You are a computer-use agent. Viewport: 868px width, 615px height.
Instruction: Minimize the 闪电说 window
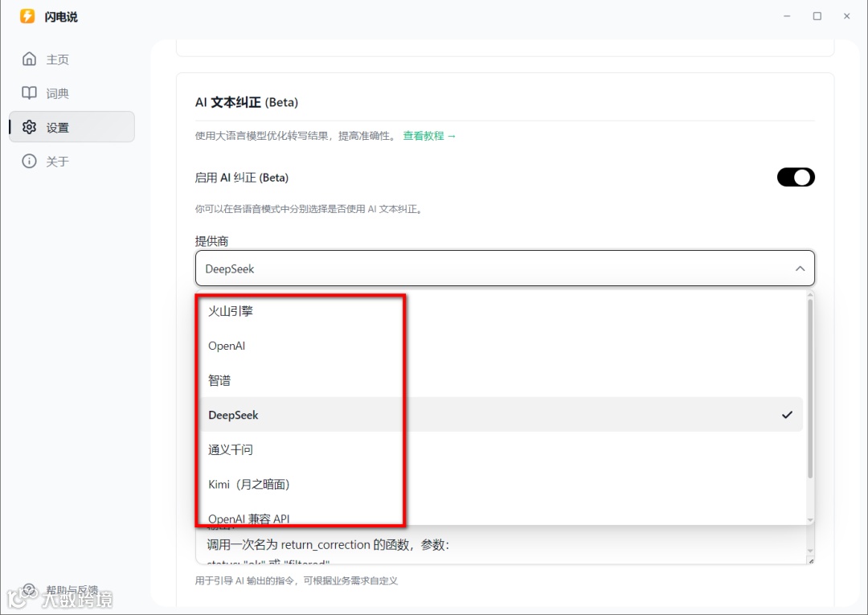click(787, 16)
